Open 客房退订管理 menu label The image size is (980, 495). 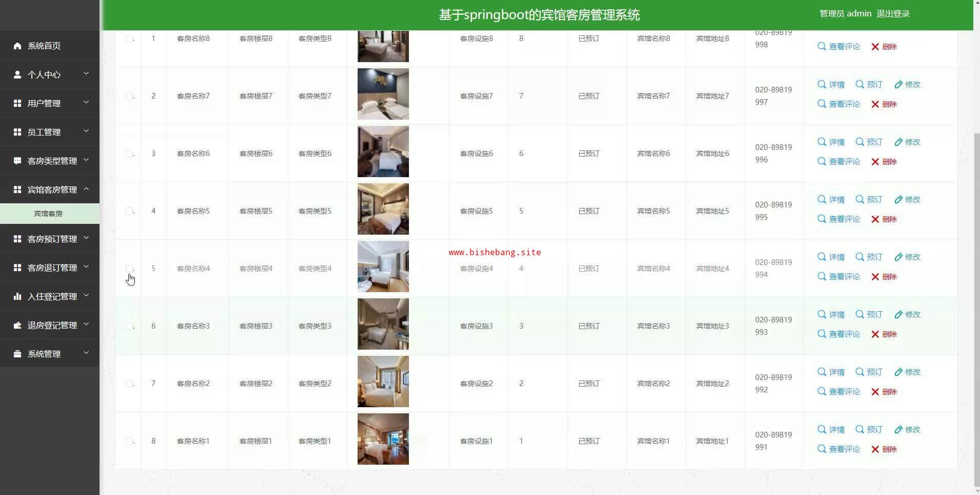coord(52,268)
